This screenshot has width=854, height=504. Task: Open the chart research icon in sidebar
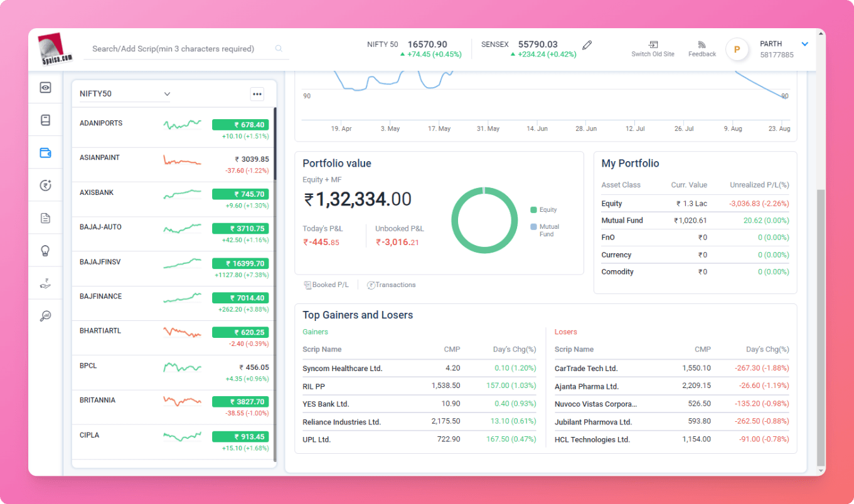45,316
